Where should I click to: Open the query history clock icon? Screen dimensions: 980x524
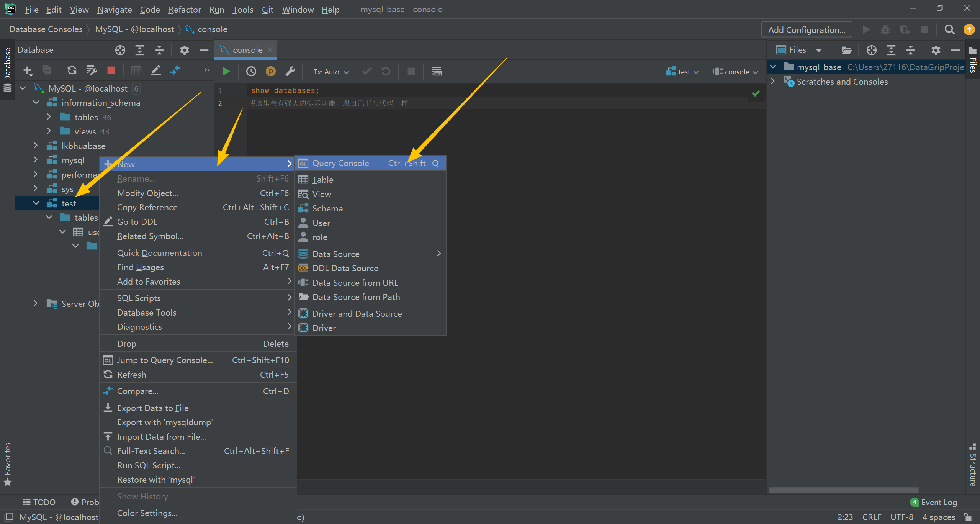point(251,71)
